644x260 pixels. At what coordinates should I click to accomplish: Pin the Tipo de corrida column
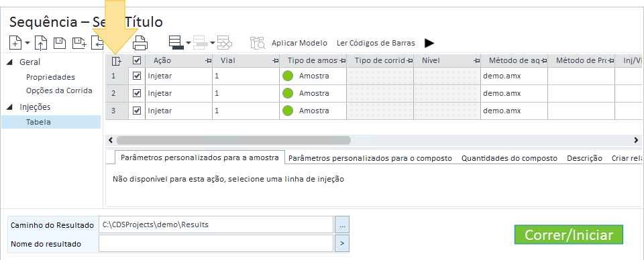tap(409, 61)
